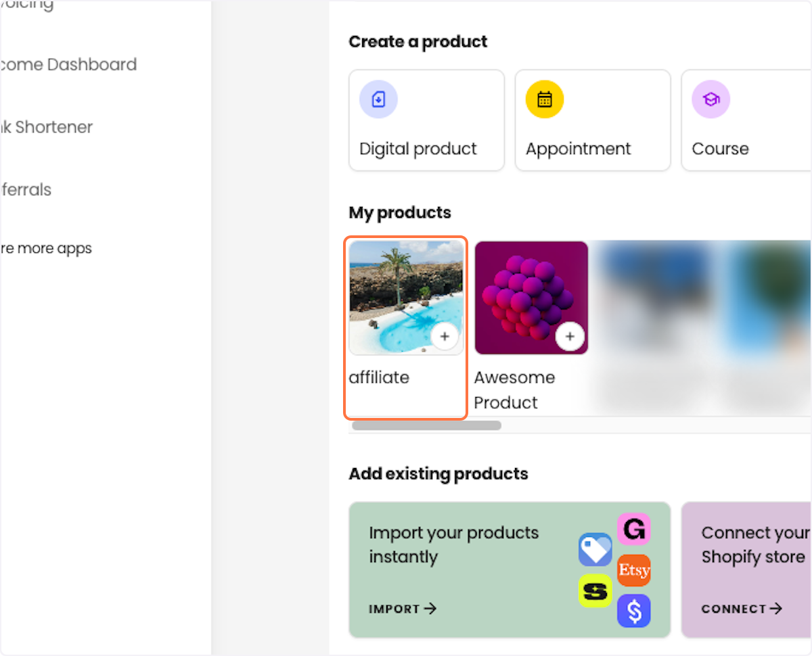Screen dimensions: 812x656
Task: Add Awesome Product using its plus icon
Action: coord(570,336)
